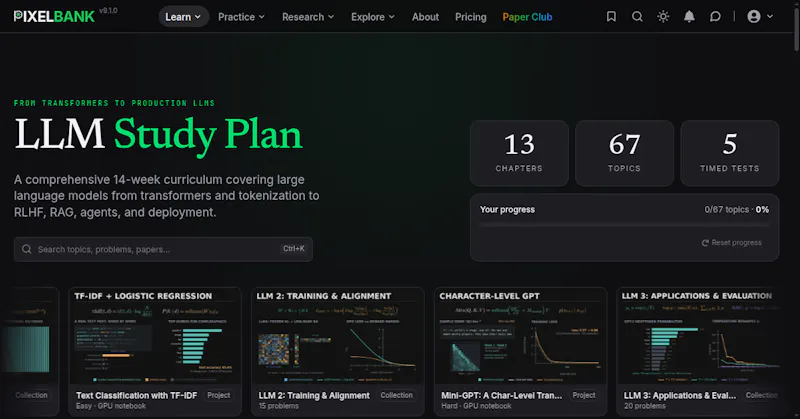
Task: Click the '0/67 topics · 0%' text
Action: point(736,210)
